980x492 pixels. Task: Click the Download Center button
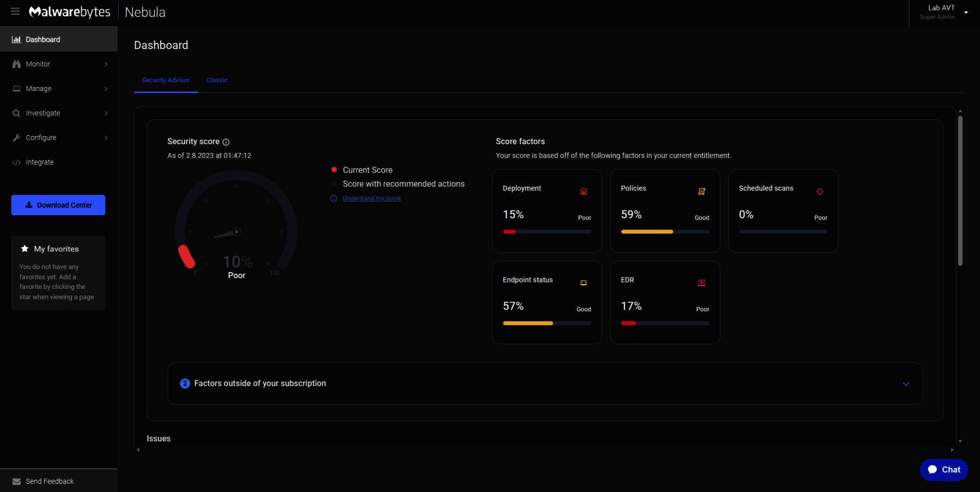[x=58, y=205]
